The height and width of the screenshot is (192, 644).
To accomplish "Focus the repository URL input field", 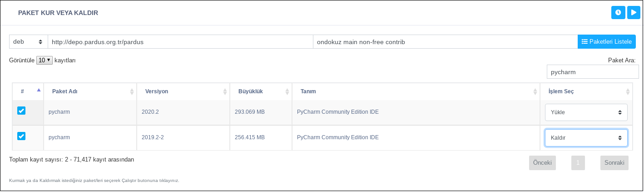I will (180, 42).
